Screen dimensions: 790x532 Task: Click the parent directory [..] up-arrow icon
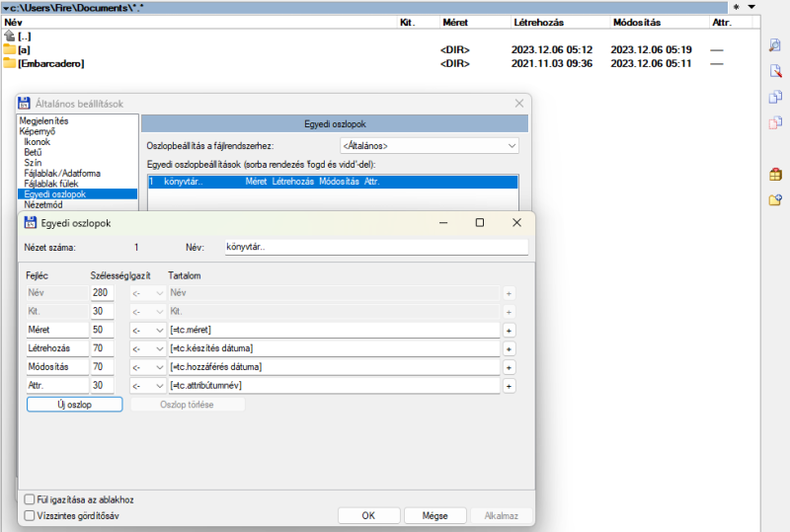(x=10, y=36)
